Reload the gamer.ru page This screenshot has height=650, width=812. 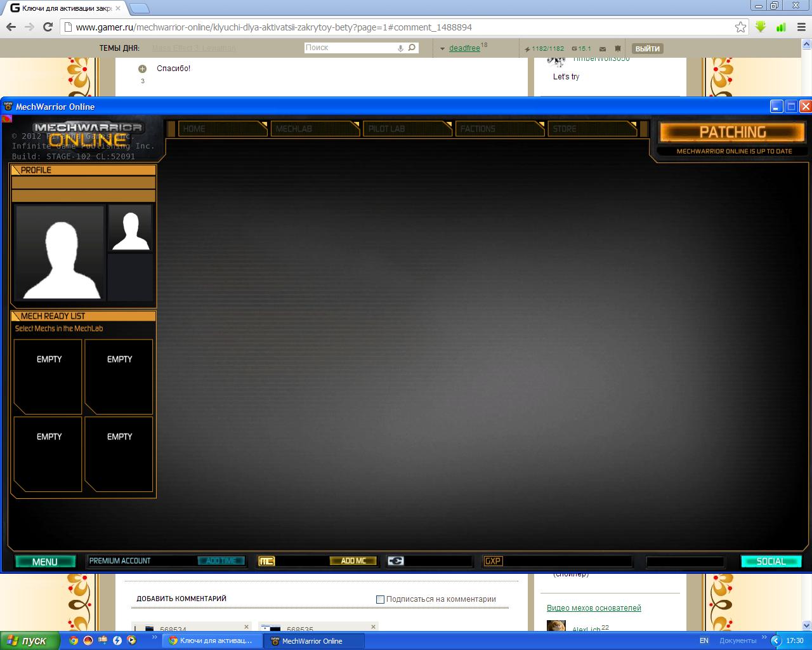[x=48, y=27]
